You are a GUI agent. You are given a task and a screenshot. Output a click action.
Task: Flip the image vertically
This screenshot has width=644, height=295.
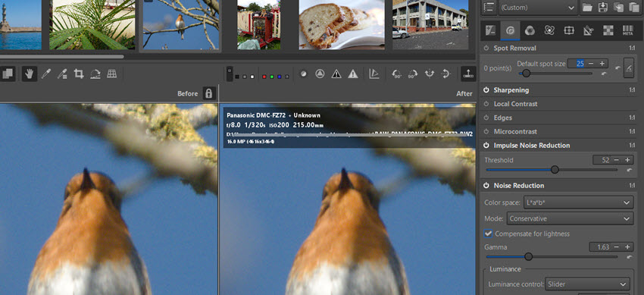pos(445,74)
